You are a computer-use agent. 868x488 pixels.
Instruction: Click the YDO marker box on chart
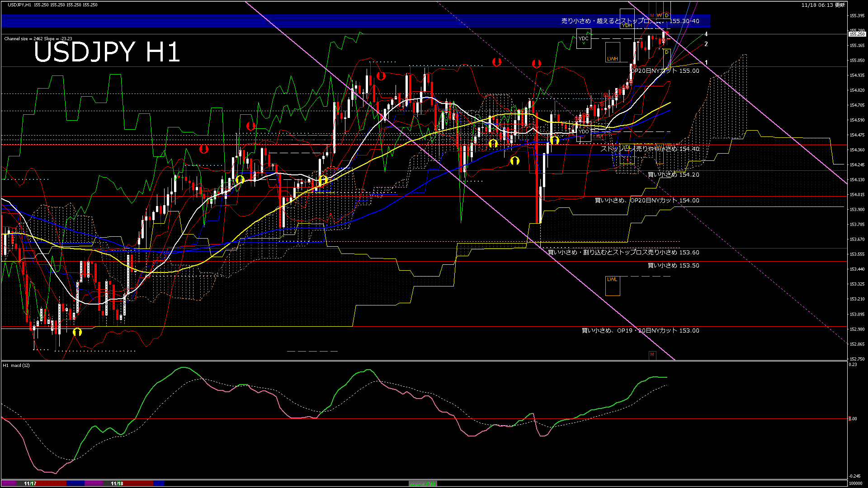pyautogui.click(x=584, y=132)
